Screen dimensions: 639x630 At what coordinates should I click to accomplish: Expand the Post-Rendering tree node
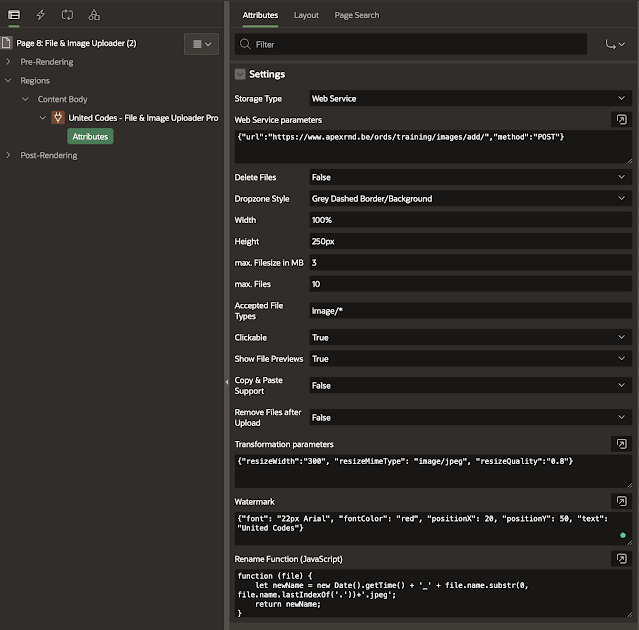click(8, 155)
